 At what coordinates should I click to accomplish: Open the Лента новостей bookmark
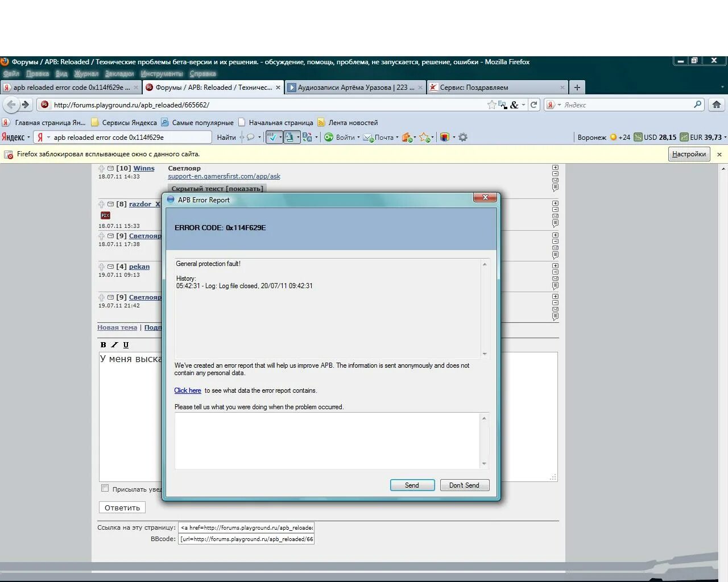[348, 122]
